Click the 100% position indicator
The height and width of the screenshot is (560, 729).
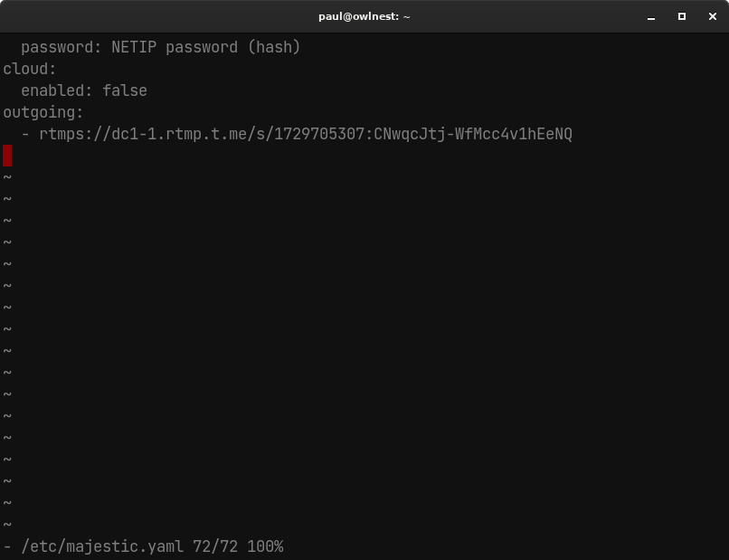click(265, 546)
